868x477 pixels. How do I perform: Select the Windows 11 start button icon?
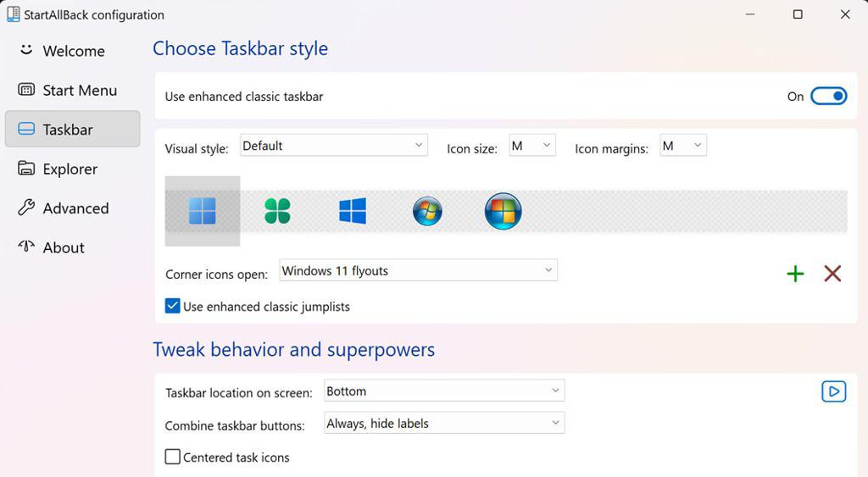click(202, 211)
